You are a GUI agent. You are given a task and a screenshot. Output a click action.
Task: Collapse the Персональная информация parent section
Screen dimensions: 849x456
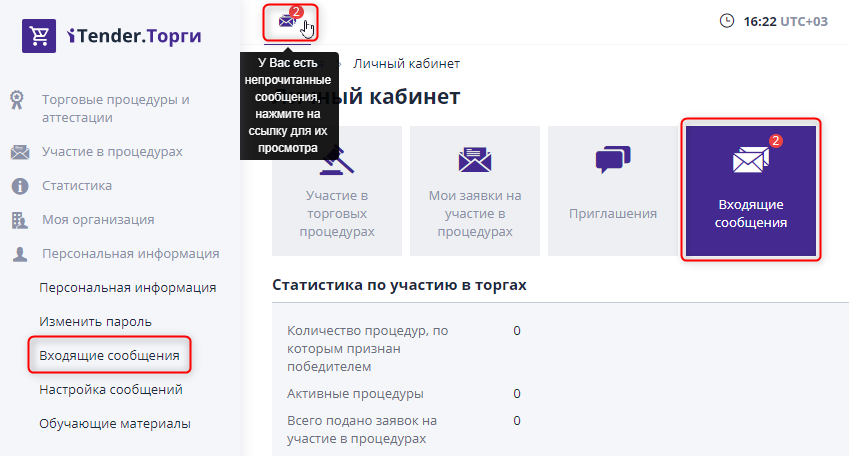[x=130, y=254]
